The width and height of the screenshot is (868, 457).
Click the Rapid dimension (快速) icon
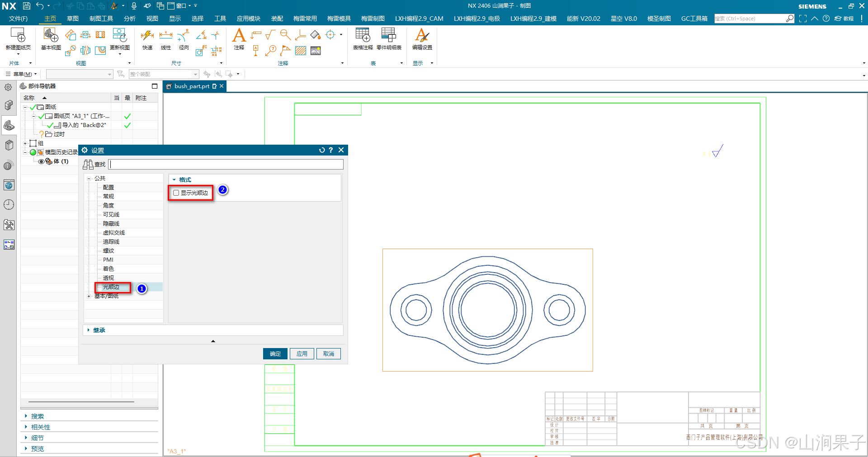point(147,35)
